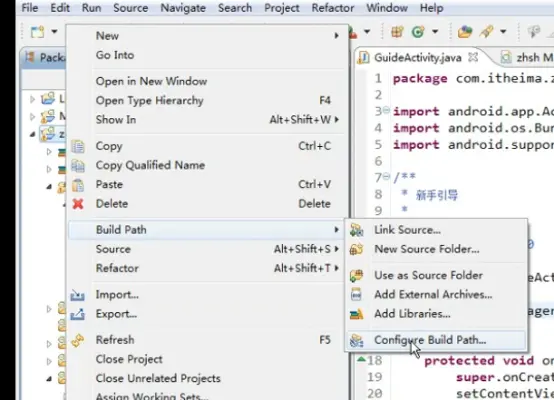Open the New Java Class dropdown arrow
Image resolution: width=554 pixels, height=400 pixels.
pos(435,32)
